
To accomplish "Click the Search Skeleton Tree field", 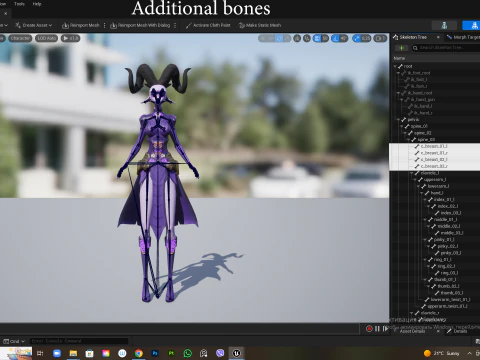I will point(446,48).
